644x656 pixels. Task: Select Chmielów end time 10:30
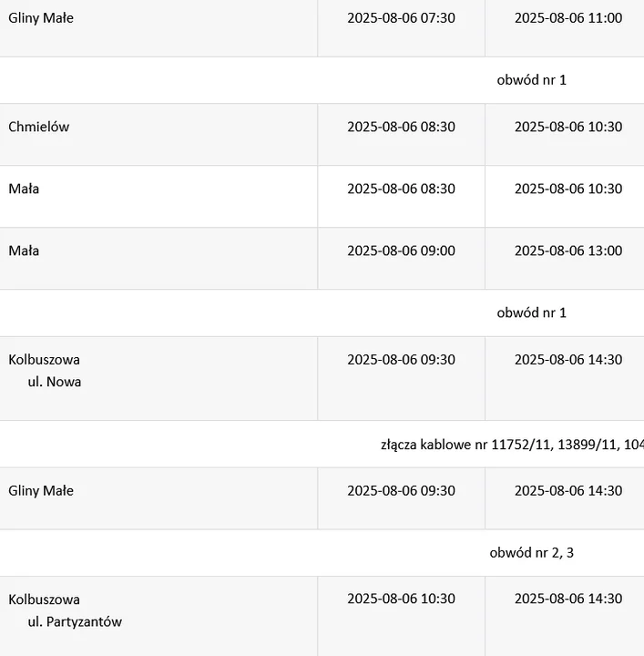568,127
